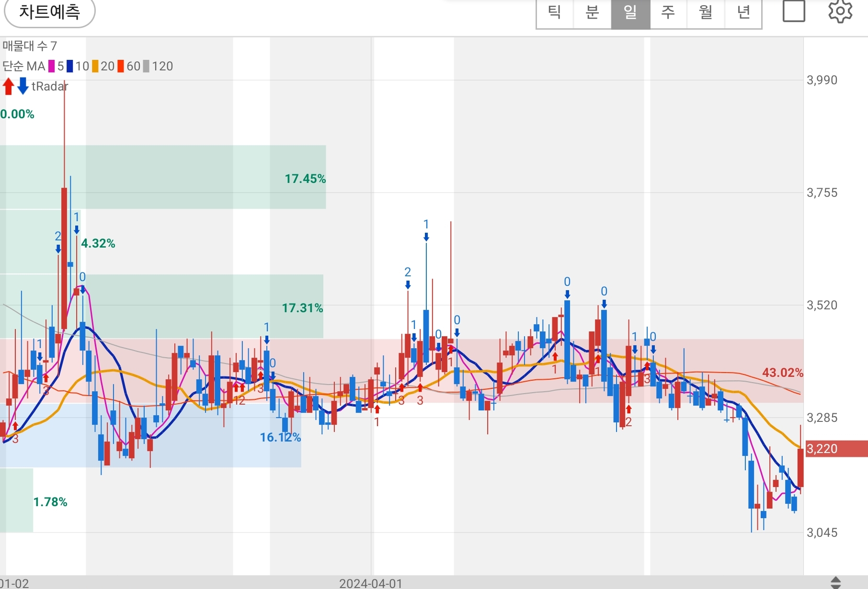Click the 17.45% volume profile label

(x=305, y=179)
